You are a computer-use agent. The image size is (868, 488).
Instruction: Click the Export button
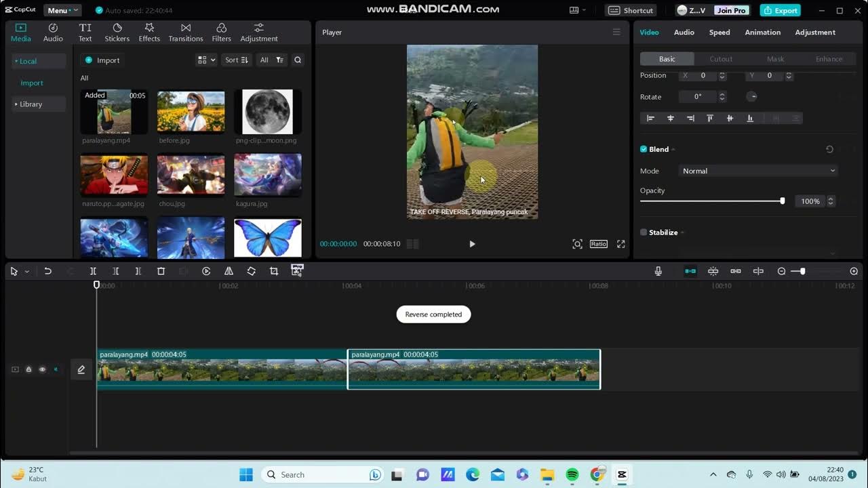coord(781,10)
